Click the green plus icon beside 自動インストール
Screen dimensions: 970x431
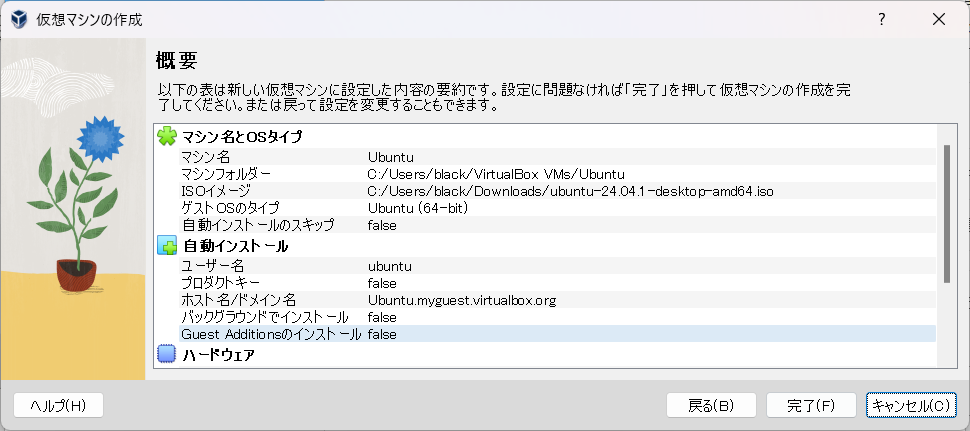167,246
